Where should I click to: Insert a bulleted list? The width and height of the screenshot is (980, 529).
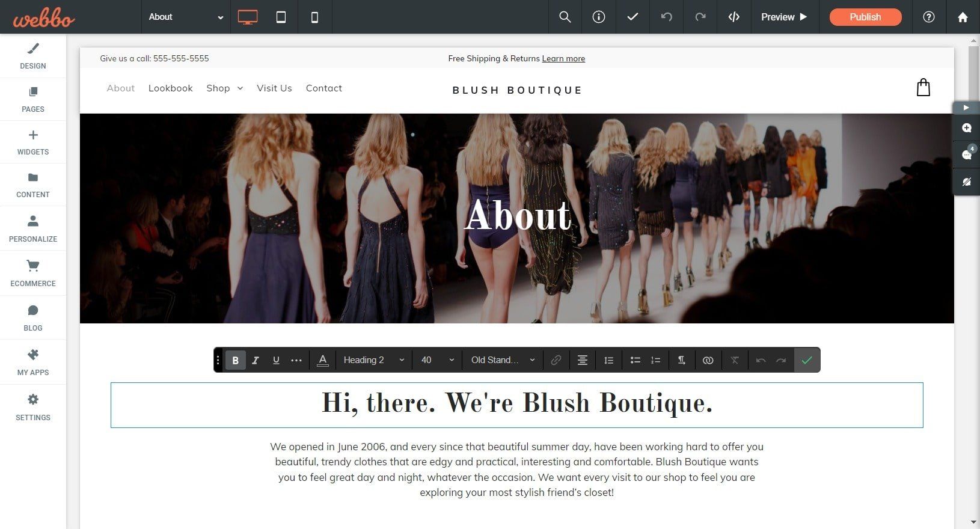click(635, 360)
